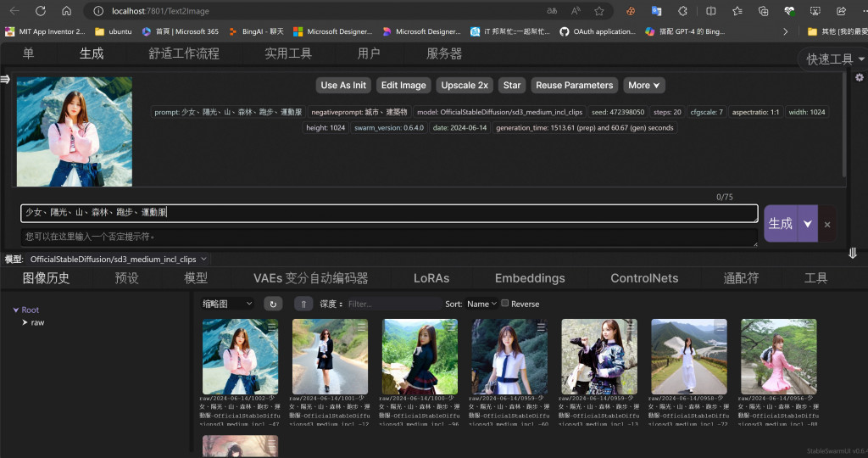
Task: Open the model selection dropdown
Action: click(118, 260)
